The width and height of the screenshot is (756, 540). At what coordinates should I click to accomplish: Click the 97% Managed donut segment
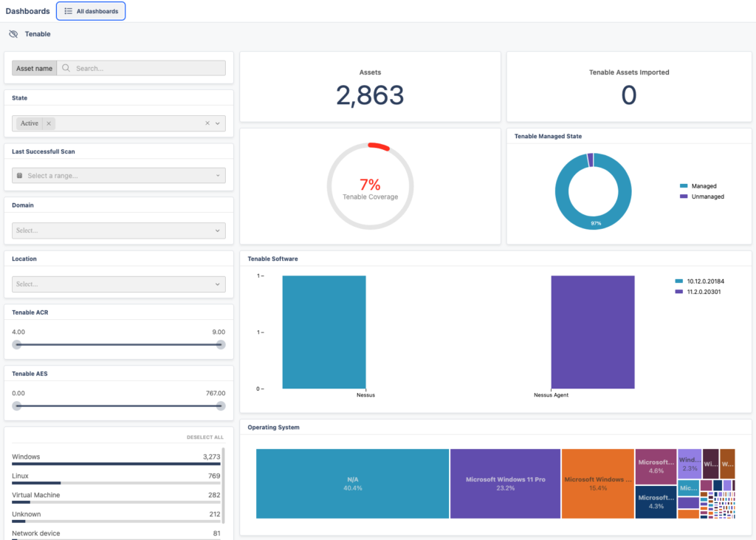click(596, 222)
